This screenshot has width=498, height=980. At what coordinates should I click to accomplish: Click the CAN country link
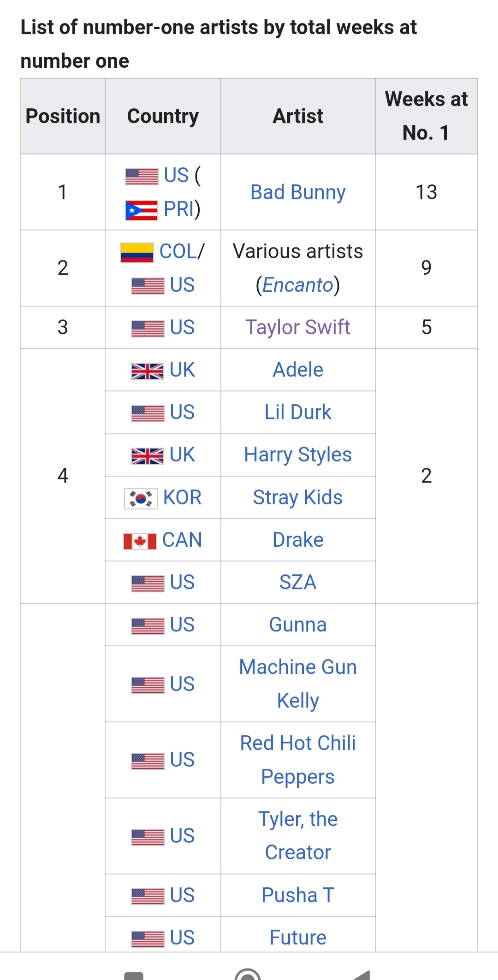click(x=183, y=540)
